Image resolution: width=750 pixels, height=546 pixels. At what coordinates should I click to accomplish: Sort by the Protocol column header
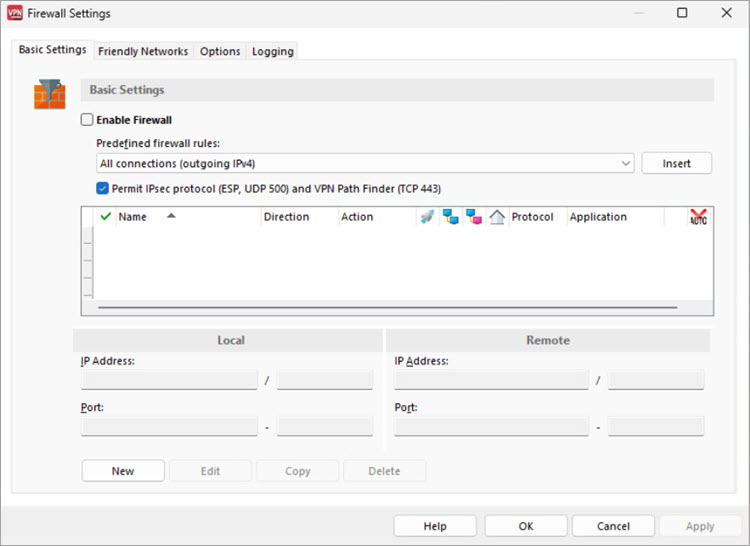(538, 217)
